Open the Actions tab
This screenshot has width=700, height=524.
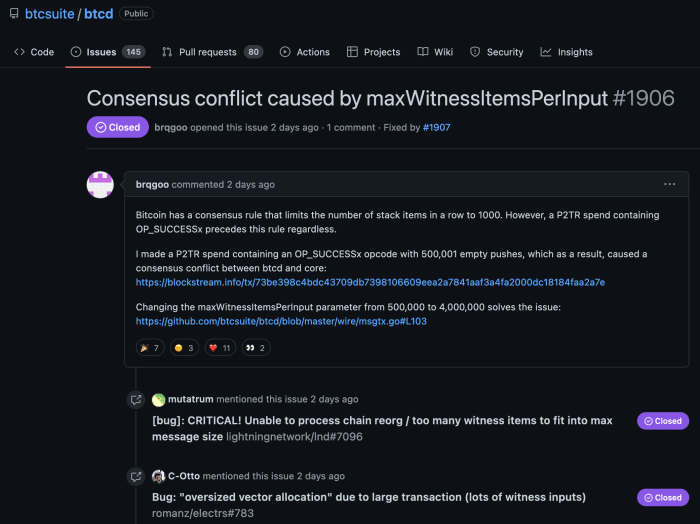point(304,52)
